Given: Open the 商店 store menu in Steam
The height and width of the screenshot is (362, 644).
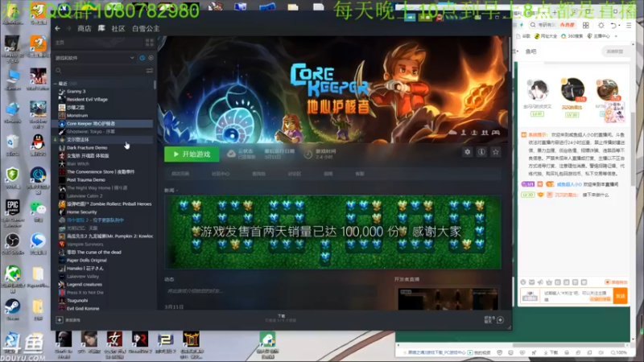Looking at the screenshot, I should pyautogui.click(x=85, y=28).
